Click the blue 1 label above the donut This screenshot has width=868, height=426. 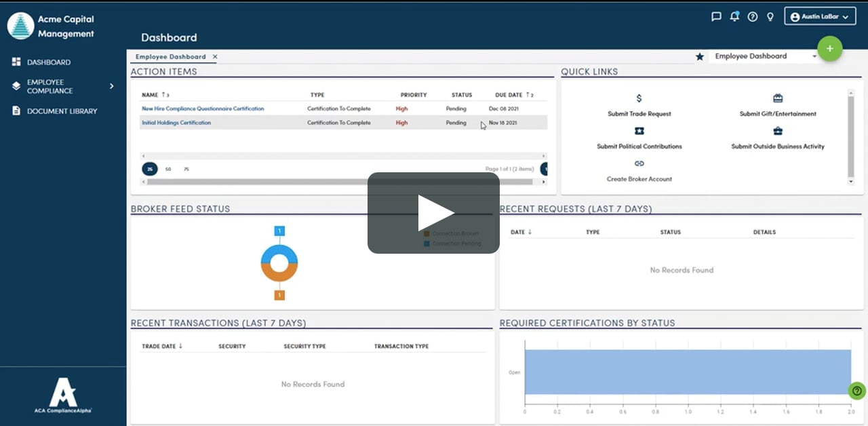point(279,231)
